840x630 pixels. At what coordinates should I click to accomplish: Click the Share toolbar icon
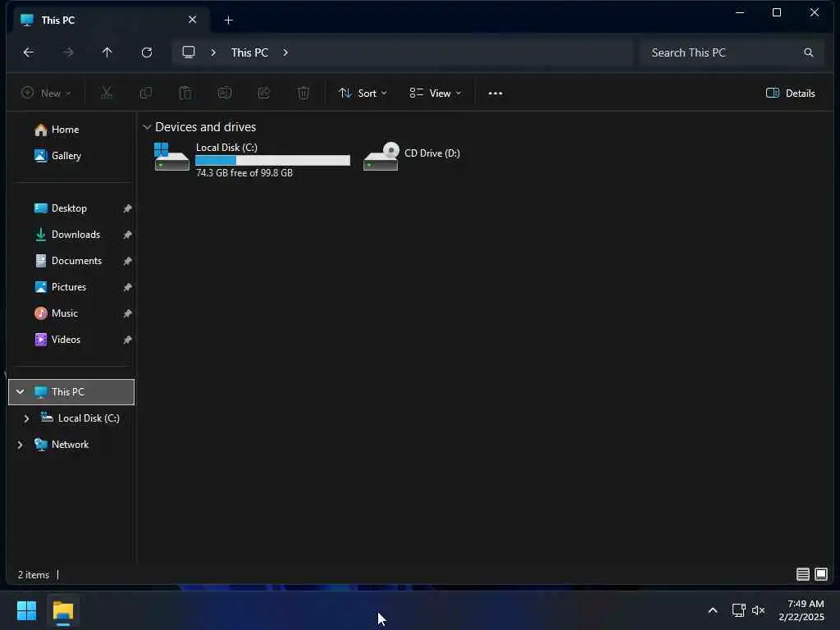[264, 93]
